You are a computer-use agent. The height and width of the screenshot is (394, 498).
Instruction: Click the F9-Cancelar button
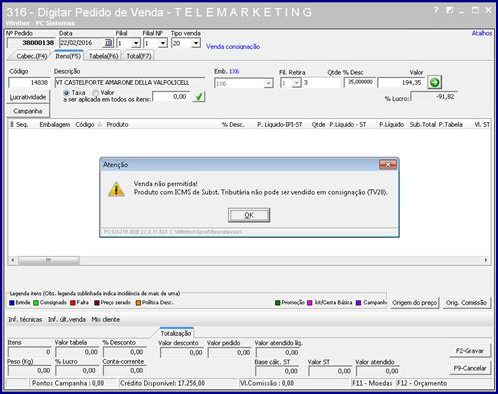coord(470,368)
